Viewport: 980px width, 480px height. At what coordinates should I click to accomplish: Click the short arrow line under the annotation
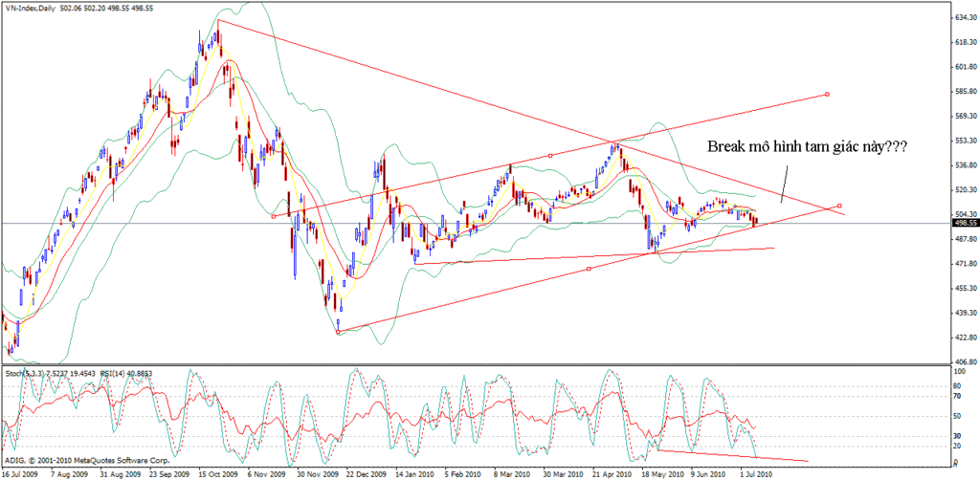point(785,182)
